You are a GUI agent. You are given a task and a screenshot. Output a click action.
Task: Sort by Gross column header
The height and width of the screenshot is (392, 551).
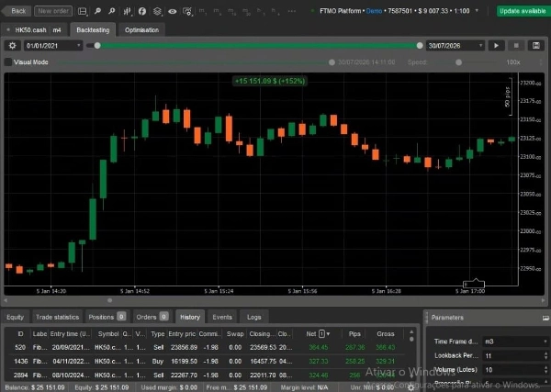pyautogui.click(x=386, y=334)
